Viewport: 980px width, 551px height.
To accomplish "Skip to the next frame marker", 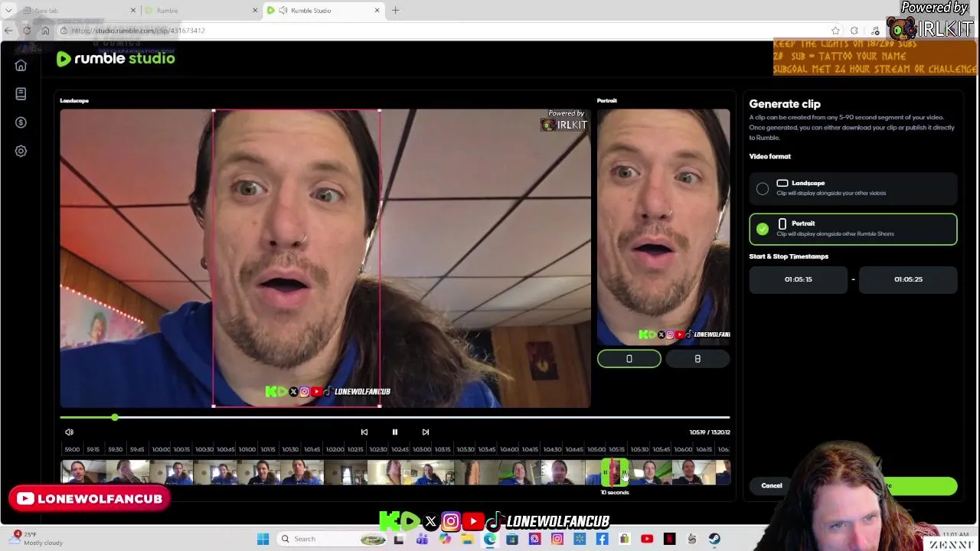I will click(426, 432).
